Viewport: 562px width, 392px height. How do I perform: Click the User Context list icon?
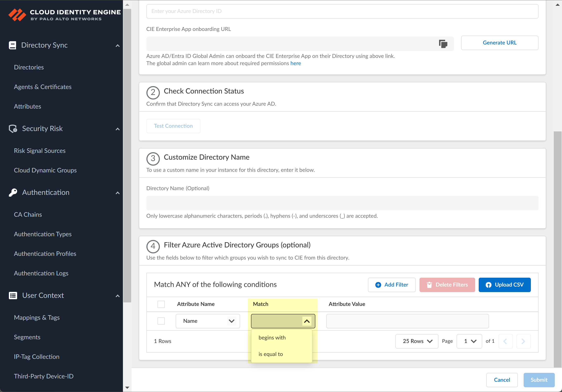pos(13,295)
